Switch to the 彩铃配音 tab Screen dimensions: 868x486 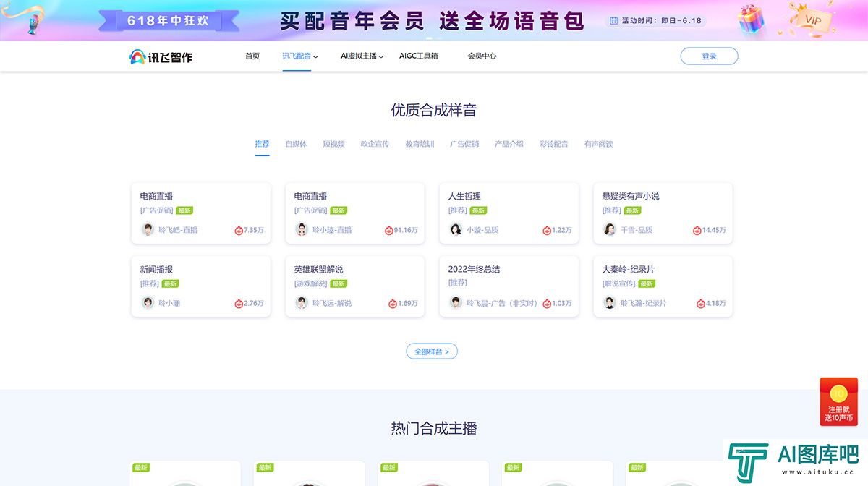pyautogui.click(x=554, y=144)
